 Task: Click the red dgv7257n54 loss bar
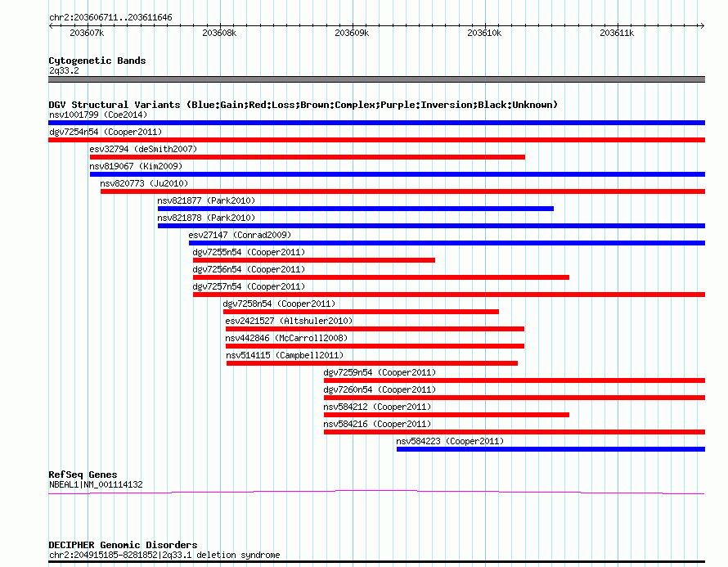449,295
